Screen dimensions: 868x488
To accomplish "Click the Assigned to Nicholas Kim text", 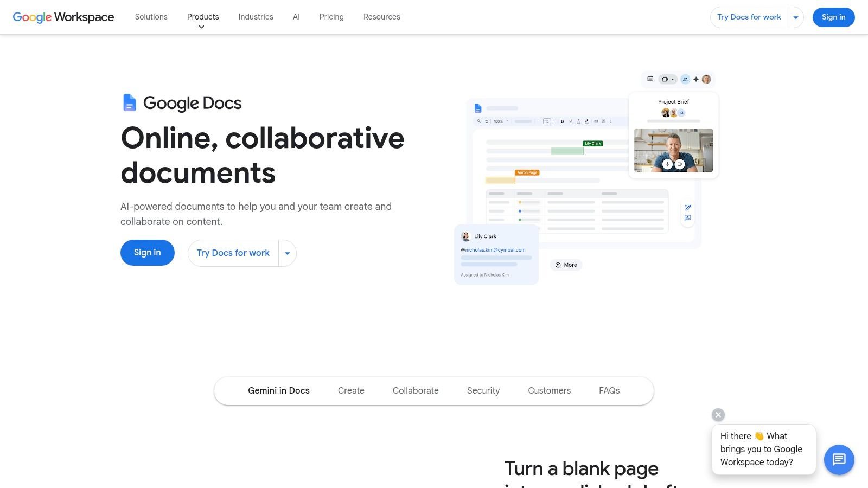I will coord(485,275).
